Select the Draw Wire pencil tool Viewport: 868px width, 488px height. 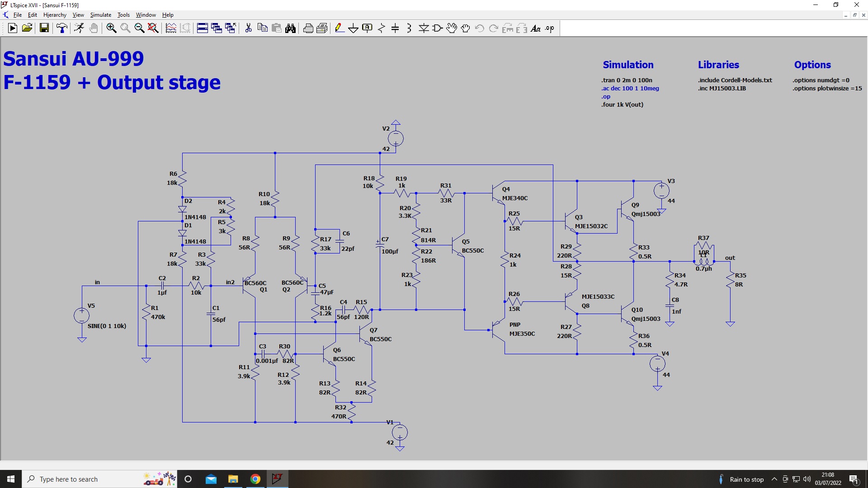click(x=340, y=28)
